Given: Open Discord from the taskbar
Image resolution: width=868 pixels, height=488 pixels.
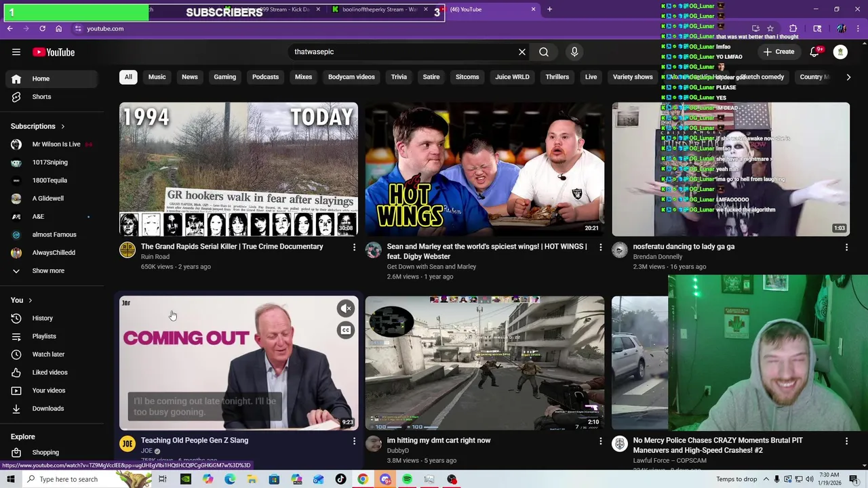Looking at the screenshot, I should [x=385, y=479].
